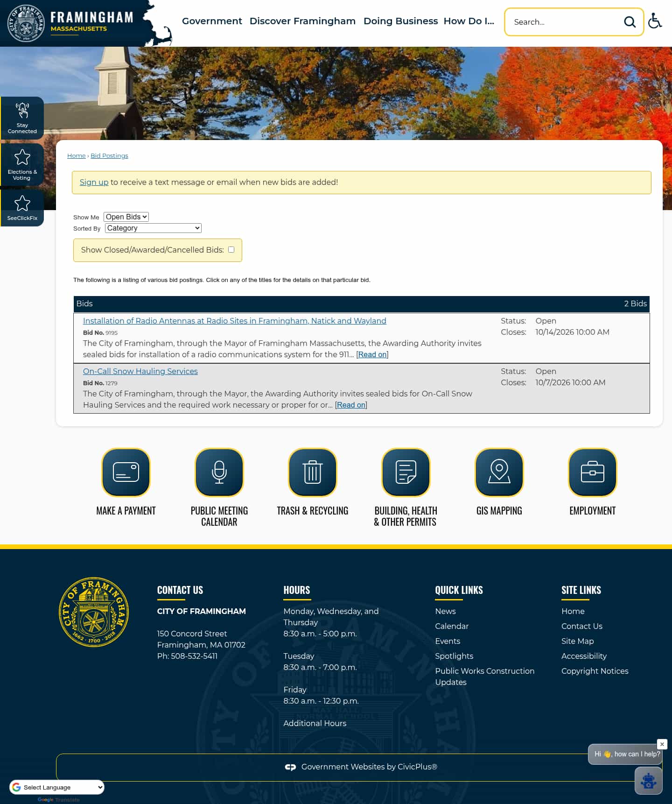This screenshot has width=672, height=804.
Task: Click the "Hi, how can I help?" chat bubble
Action: tap(625, 754)
